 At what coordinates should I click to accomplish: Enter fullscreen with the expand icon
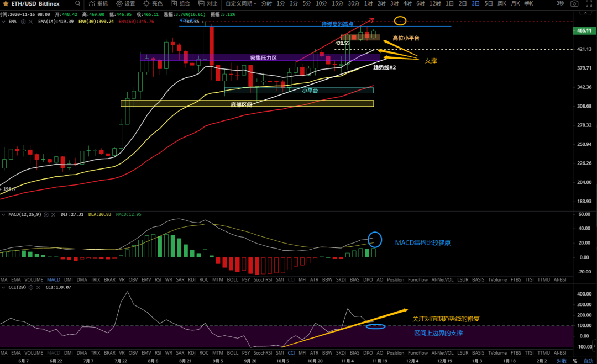tap(589, 3)
